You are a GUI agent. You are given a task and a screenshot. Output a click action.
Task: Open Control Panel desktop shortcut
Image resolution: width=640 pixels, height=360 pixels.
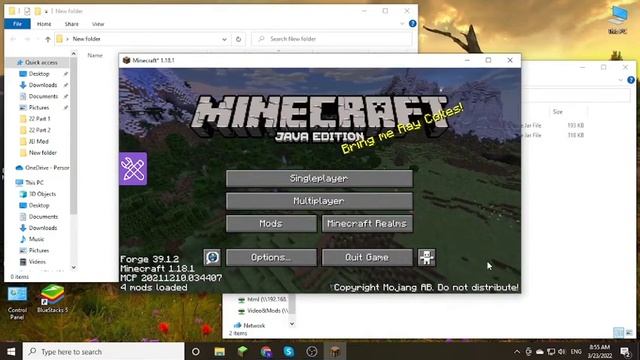pos(17,303)
